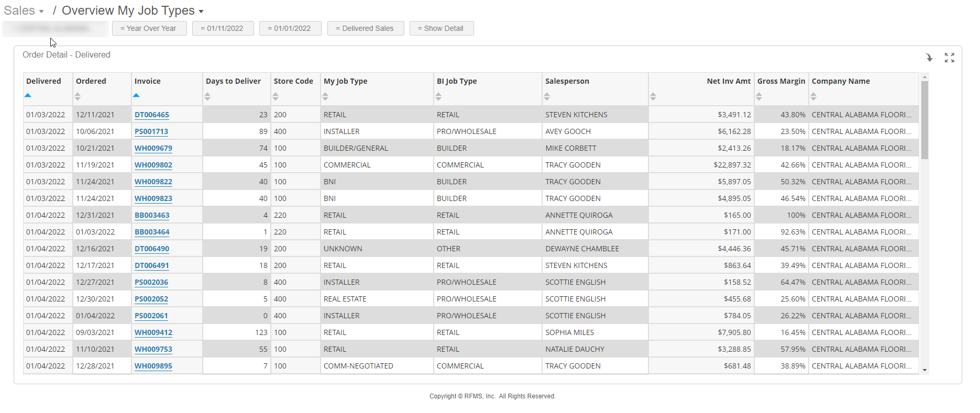The height and width of the screenshot is (413, 980).
Task: Click the export arrow icon on Order Detail panel
Action: 929,58
